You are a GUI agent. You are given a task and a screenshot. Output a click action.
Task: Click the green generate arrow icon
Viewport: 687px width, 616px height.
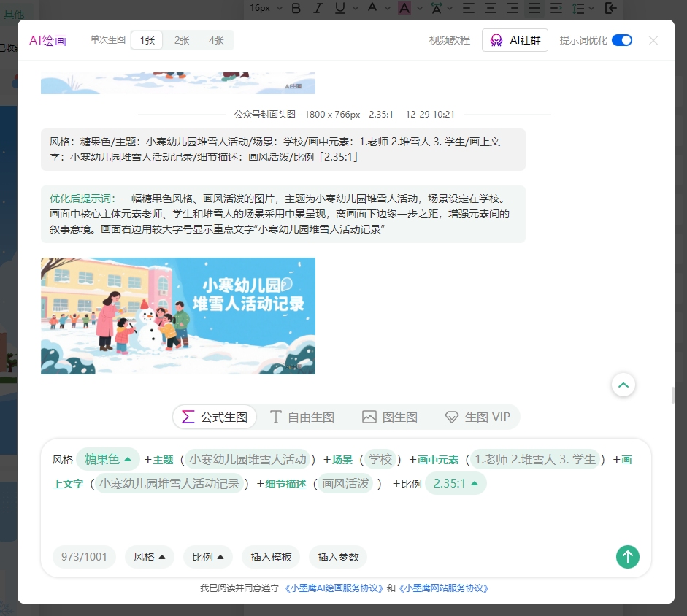tap(627, 557)
